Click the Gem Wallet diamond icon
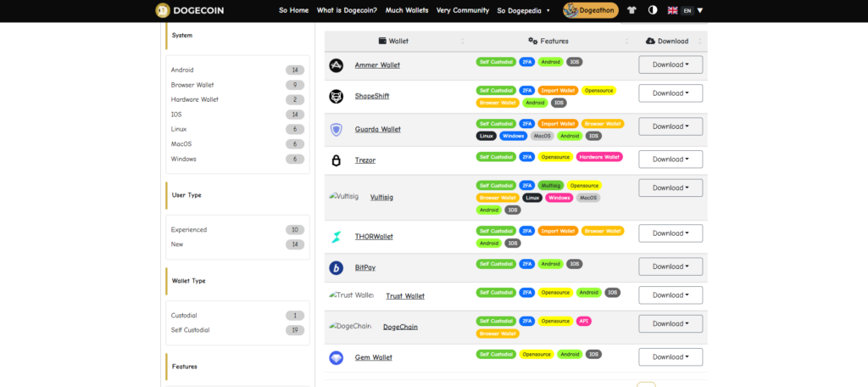Screen dimensions: 868x387 pos(336,358)
